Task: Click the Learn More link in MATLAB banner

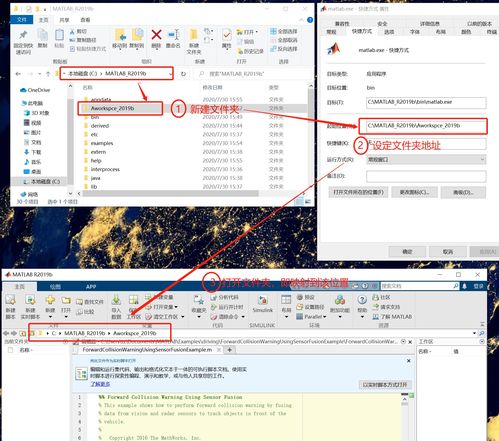Action: (100, 384)
